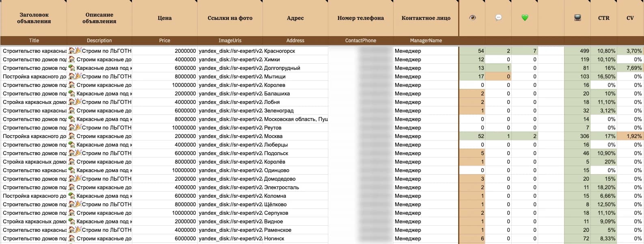Click the 'Title' field name cell
This screenshot has width=644, height=244.
coord(34,41)
